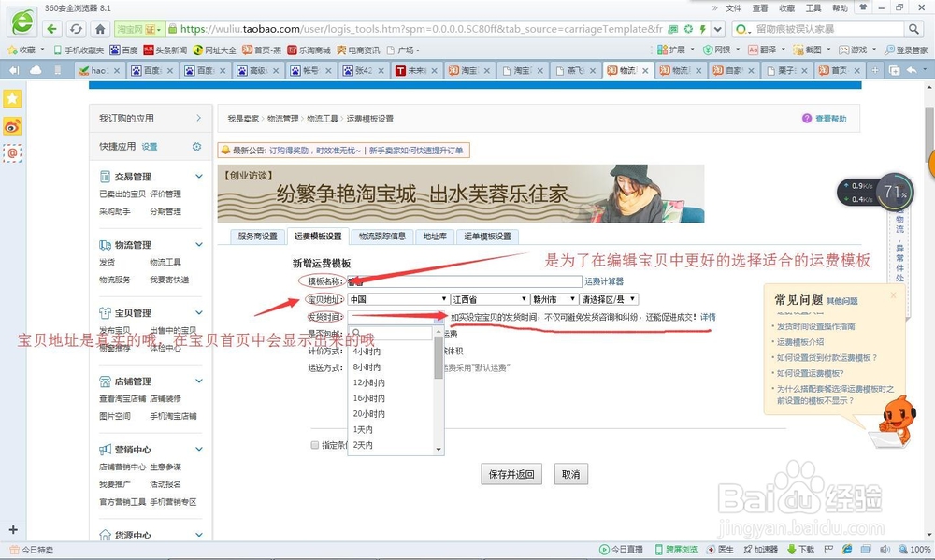Viewport: 935px width, 560px height.
Task: Click the QR code icon beside the address bar
Action: 674,29
